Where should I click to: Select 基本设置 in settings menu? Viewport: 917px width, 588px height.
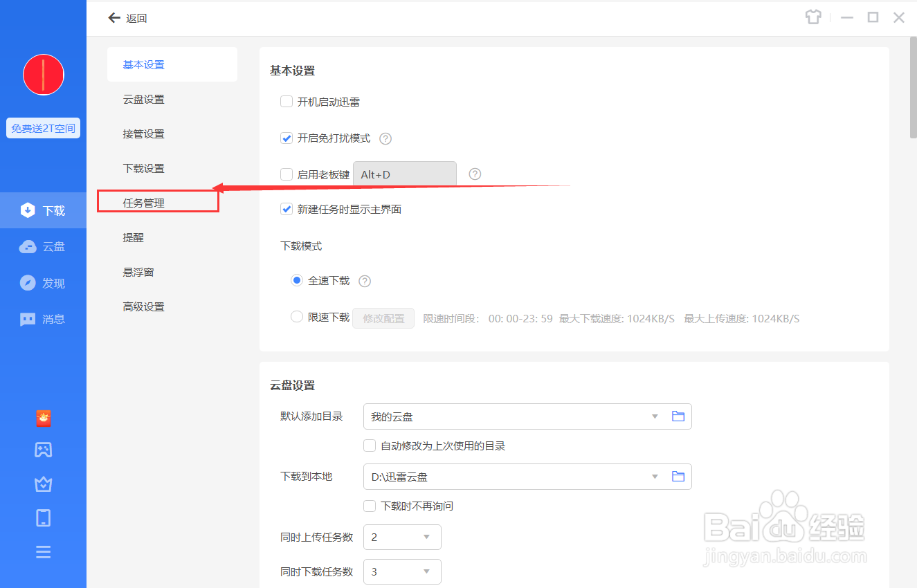(x=172, y=64)
